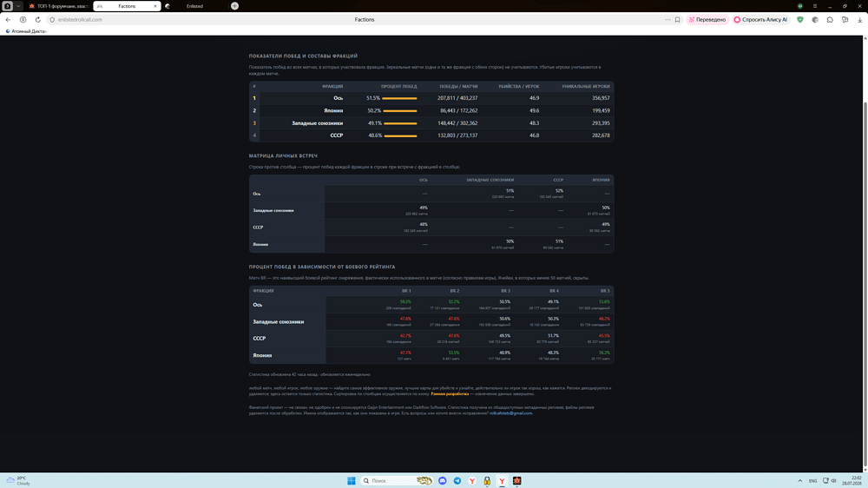
Task: Switch to the Enlisted tab
Action: point(194,6)
